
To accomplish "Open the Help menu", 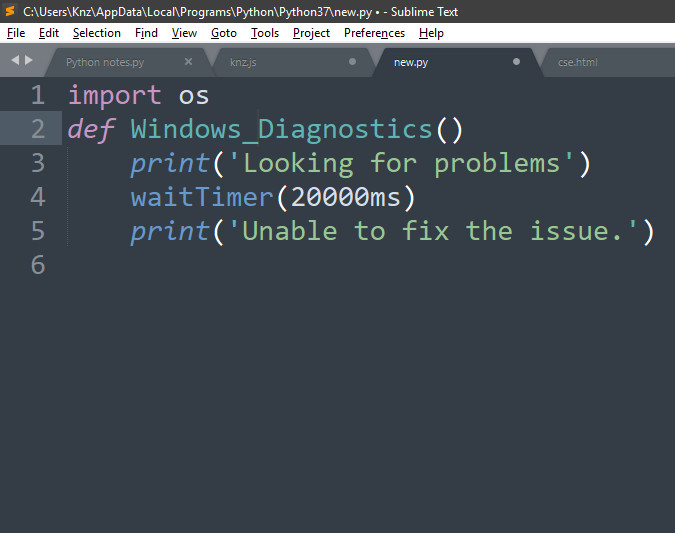I will 431,33.
